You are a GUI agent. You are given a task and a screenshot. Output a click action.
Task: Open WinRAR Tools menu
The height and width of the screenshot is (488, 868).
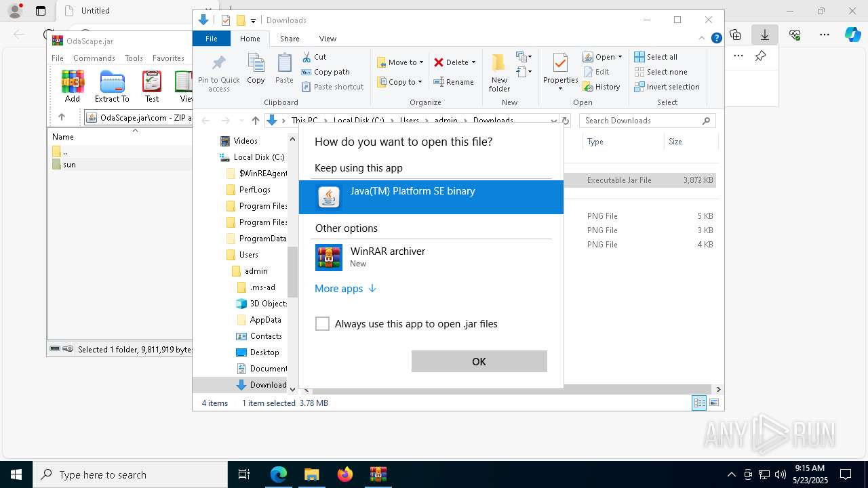point(134,58)
